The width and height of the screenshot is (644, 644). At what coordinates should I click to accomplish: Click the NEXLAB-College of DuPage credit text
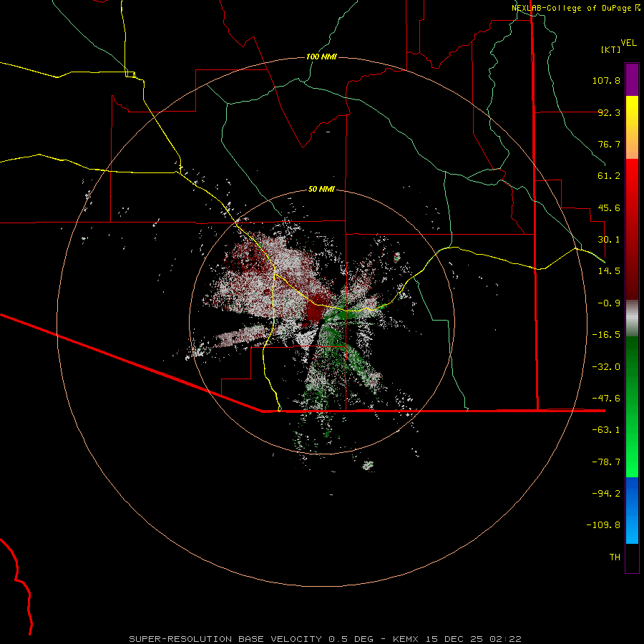(x=576, y=8)
